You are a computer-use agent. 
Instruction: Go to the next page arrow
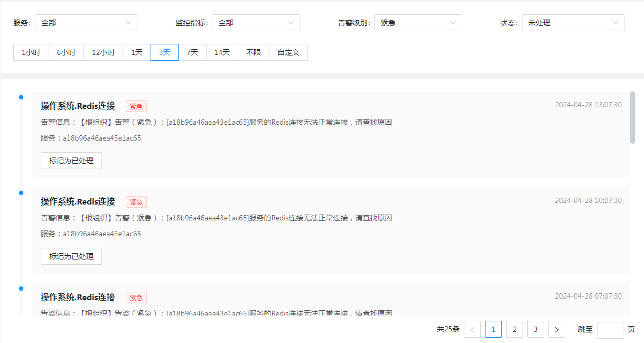coord(557,329)
